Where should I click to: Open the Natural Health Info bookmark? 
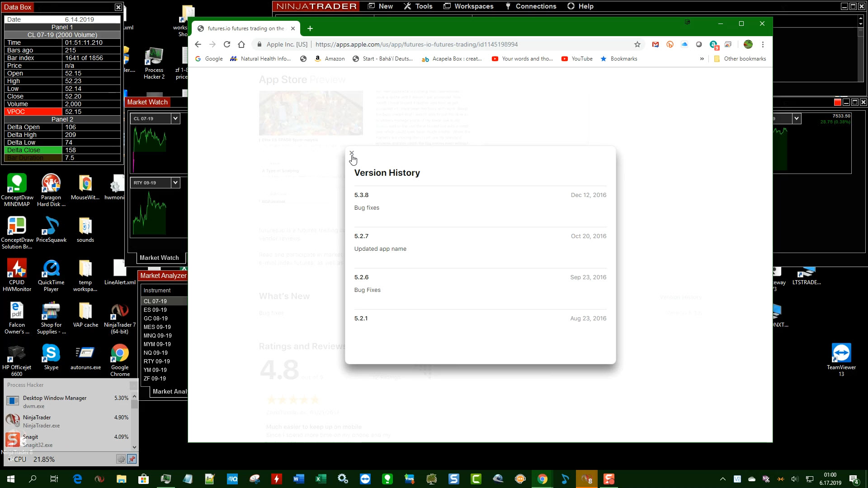260,59
